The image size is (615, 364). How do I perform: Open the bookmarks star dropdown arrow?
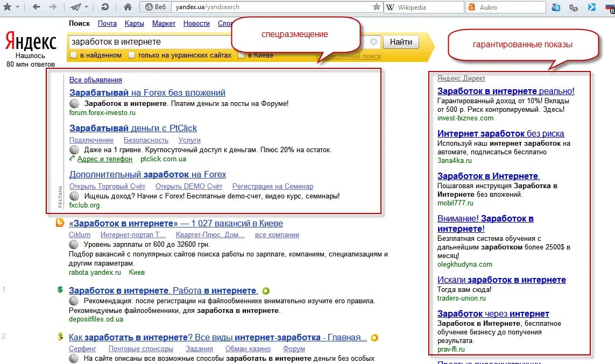(18, 7)
